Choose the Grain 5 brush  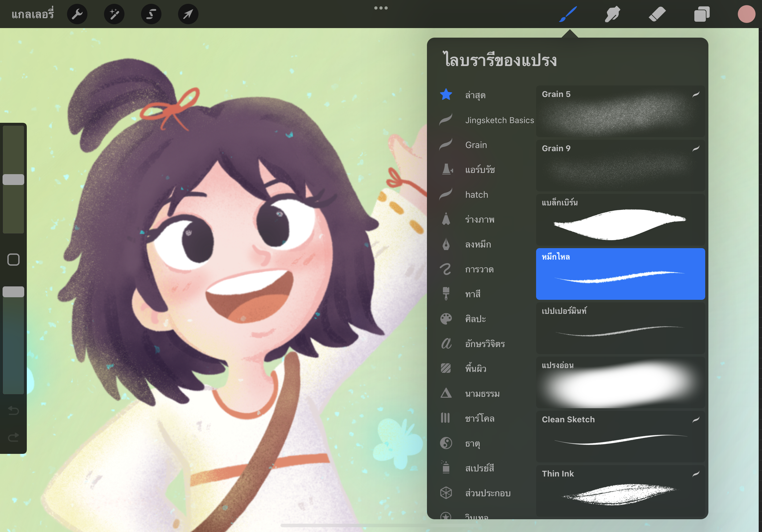click(x=620, y=111)
